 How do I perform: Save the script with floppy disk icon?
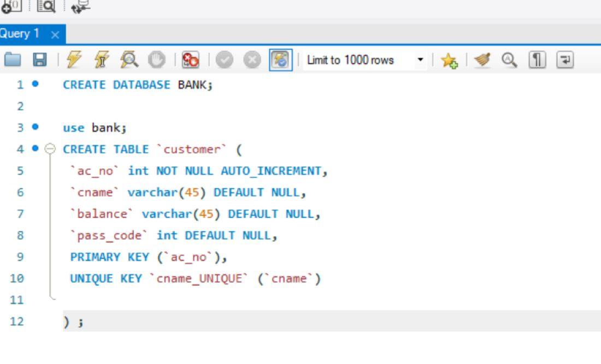[x=40, y=59]
